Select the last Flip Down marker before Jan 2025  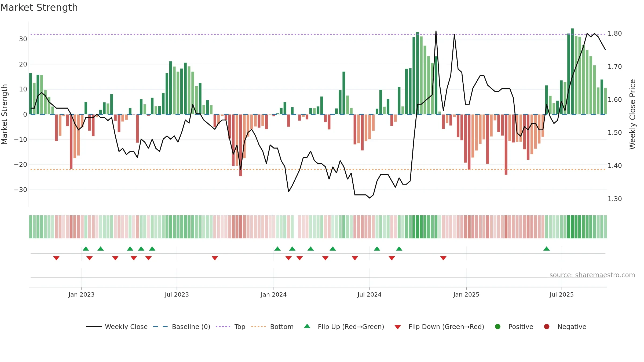[x=443, y=258]
